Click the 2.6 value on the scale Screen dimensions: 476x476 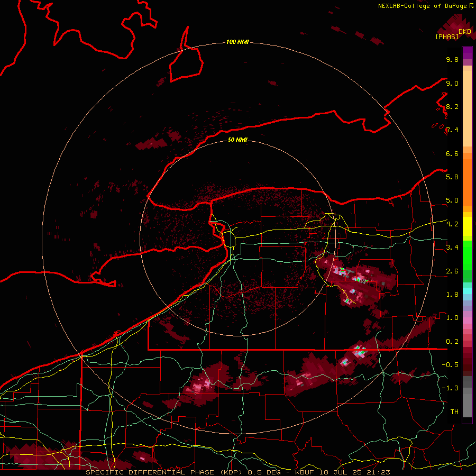point(452,271)
